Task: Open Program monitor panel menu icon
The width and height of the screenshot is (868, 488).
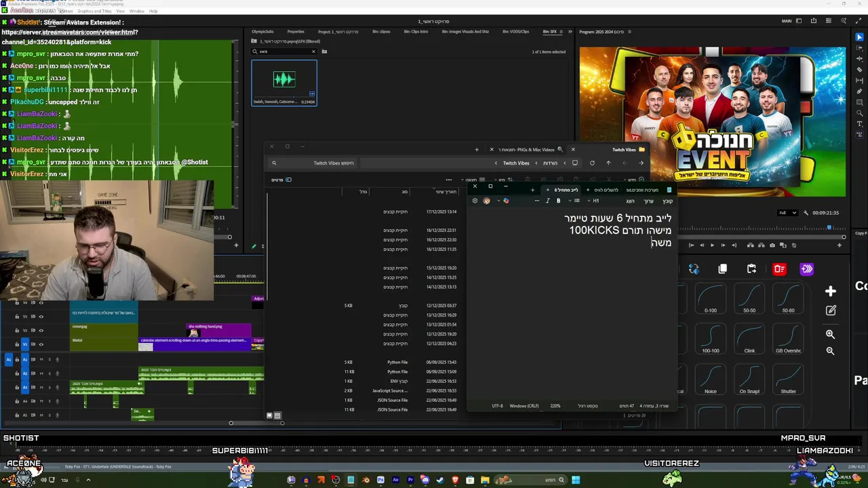Action: tap(629, 32)
